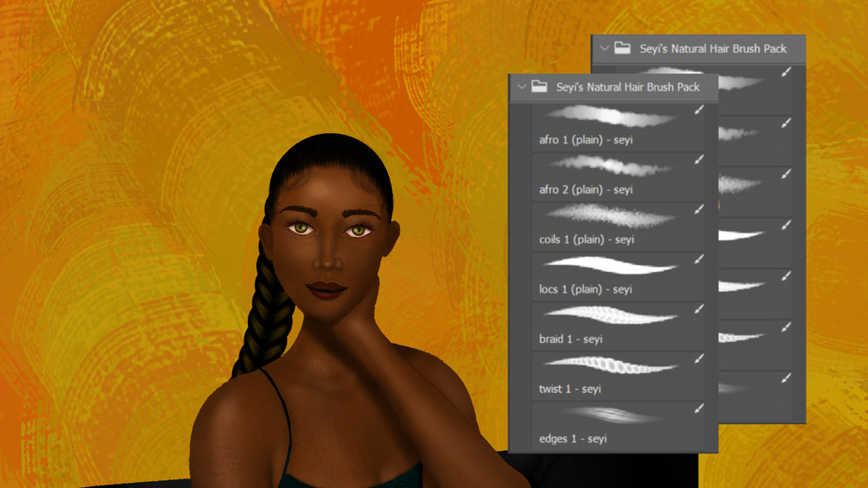The height and width of the screenshot is (488, 868).
Task: Open the front panel's folder icon
Action: [x=539, y=86]
